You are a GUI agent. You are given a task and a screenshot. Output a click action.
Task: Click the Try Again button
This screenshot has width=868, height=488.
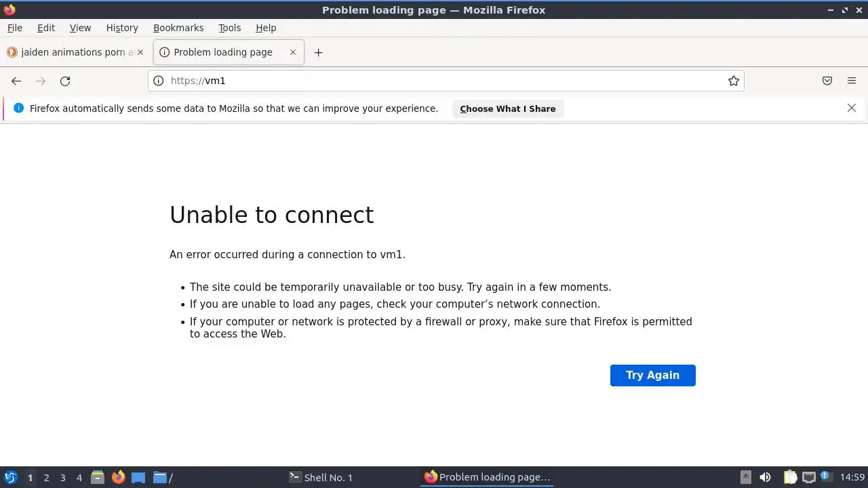pos(652,375)
